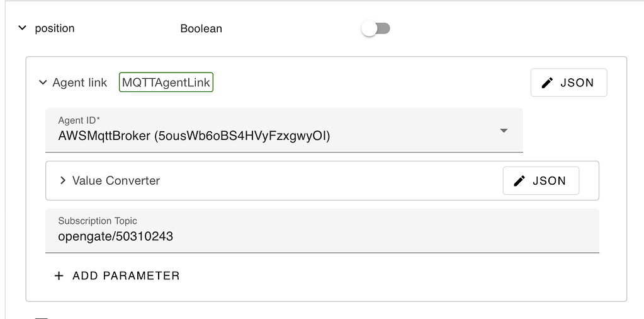This screenshot has height=319, width=644.
Task: Click the Subscription Topic field label
Action: [x=98, y=221]
